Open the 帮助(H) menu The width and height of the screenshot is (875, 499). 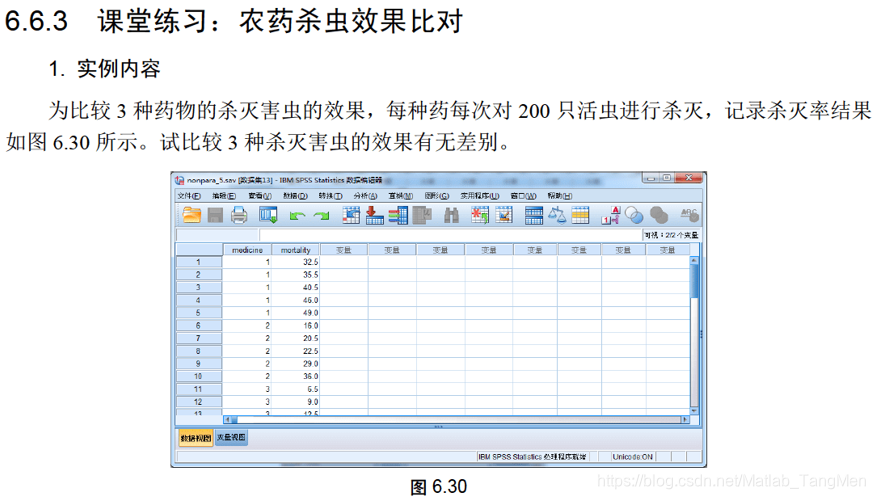pos(560,196)
